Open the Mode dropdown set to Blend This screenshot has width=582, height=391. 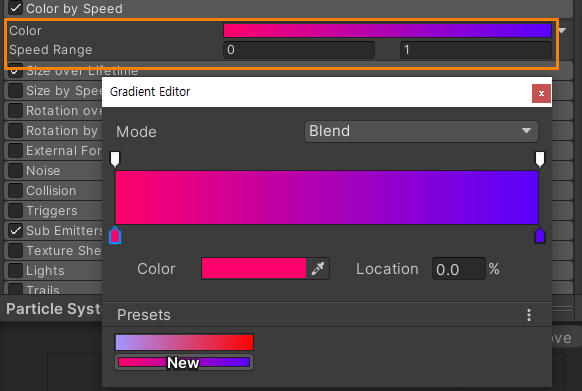pyautogui.click(x=421, y=131)
